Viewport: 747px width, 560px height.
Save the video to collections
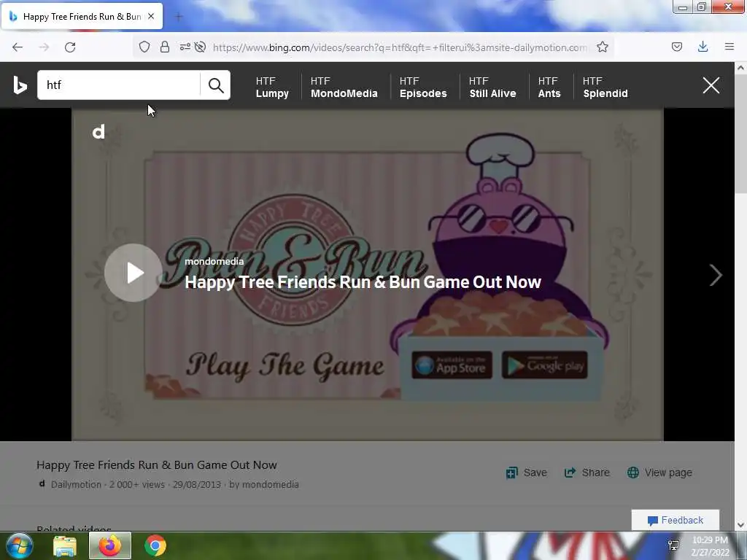click(527, 472)
